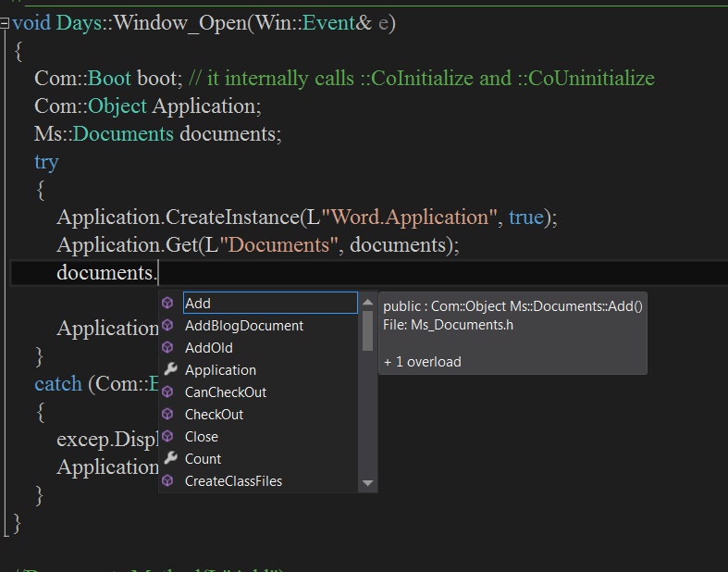728x572 pixels.
Task: Choose AddBlogDocument from the autocomplete list
Action: [x=244, y=326]
